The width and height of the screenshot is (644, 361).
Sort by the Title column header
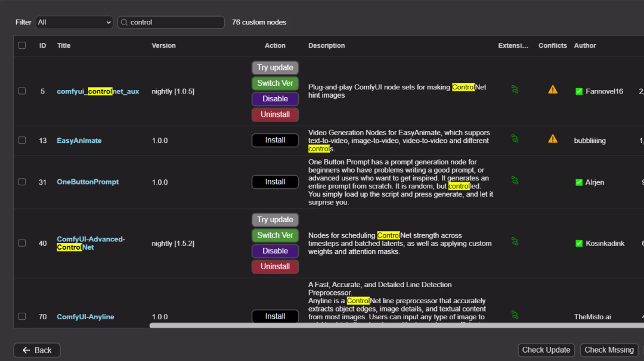point(64,45)
